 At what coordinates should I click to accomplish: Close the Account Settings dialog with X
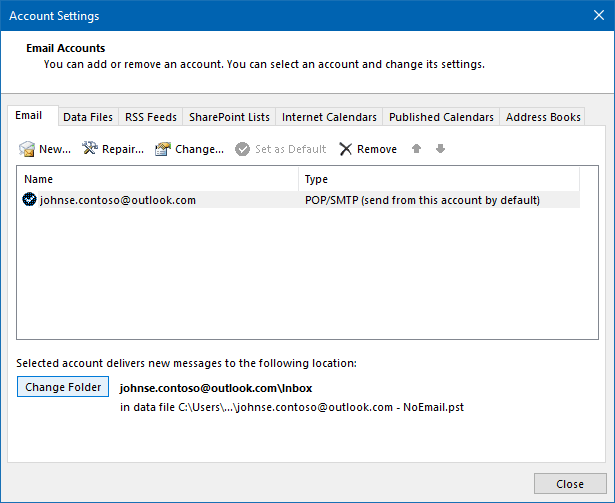click(x=599, y=15)
